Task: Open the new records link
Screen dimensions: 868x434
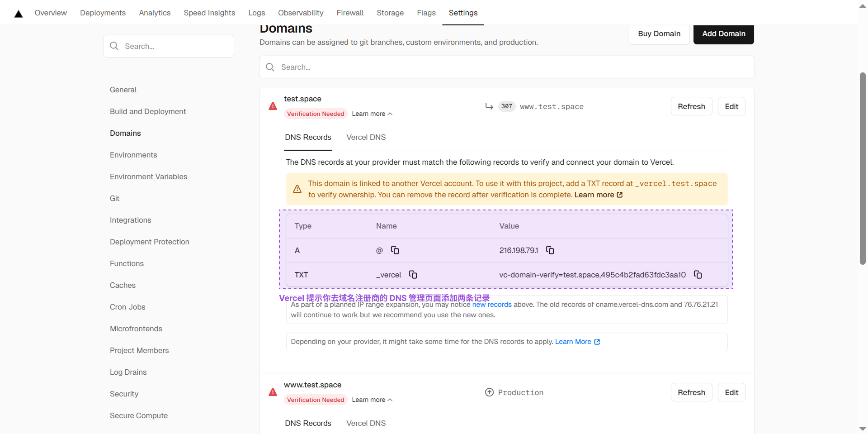Action: 492,305
